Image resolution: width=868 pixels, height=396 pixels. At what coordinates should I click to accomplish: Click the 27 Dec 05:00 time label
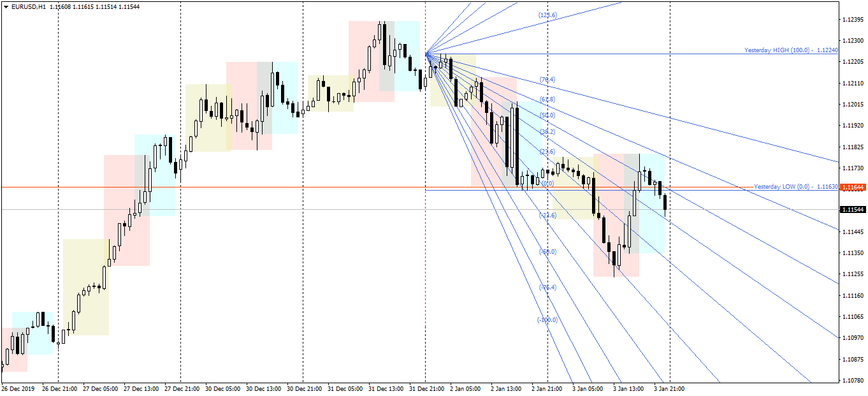coord(101,388)
